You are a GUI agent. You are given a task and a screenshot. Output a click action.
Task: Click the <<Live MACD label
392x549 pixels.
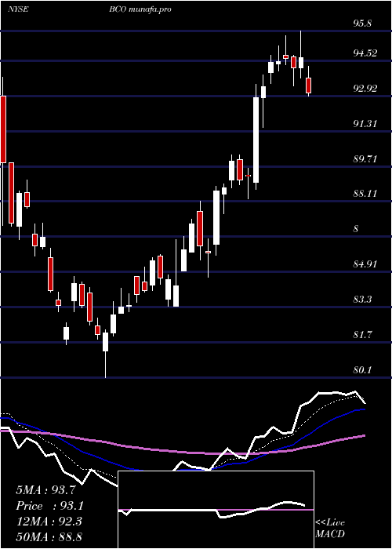330,528
